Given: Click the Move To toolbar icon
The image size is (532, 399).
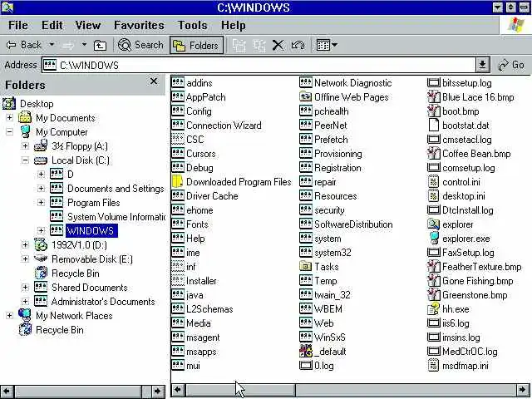Looking at the screenshot, I should pyautogui.click(x=239, y=45).
